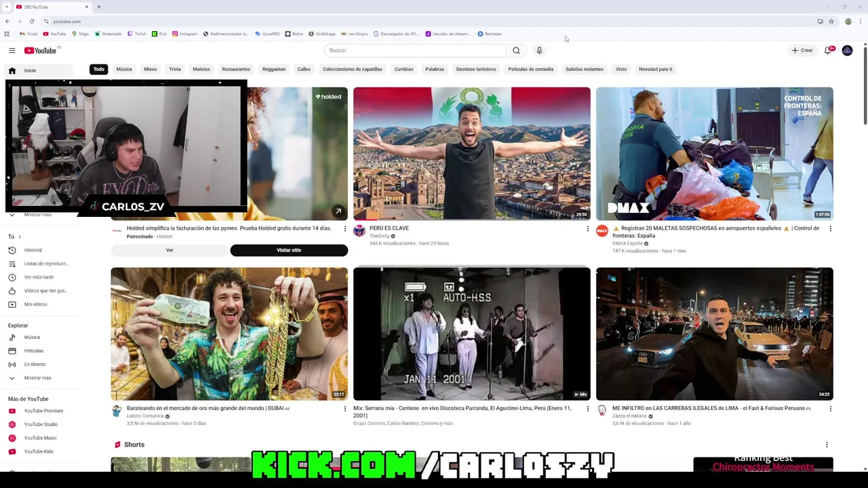Open the Control de Fronteras España thumbnail
Viewport: 868px width, 488px height.
point(715,153)
